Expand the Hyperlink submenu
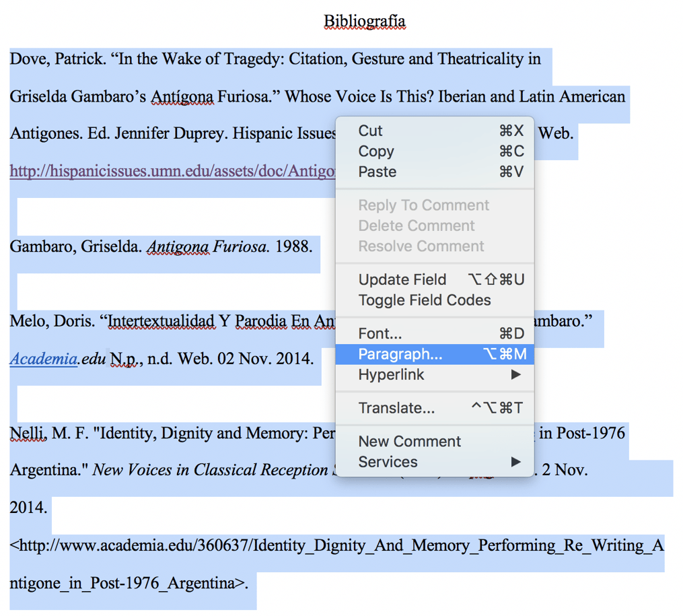 tap(388, 375)
